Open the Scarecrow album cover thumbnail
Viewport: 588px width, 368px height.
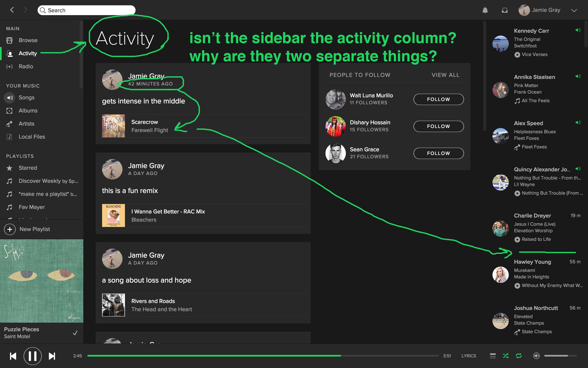(x=114, y=126)
